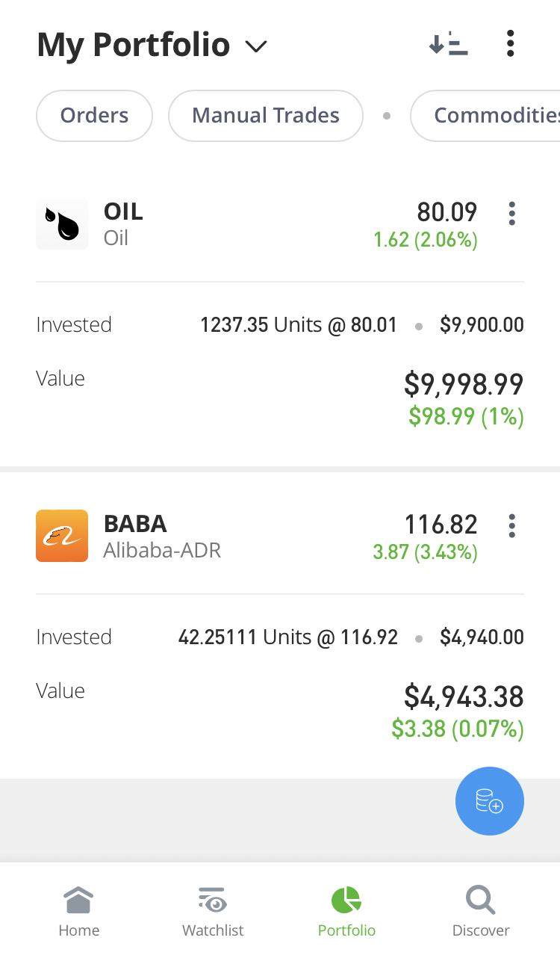Tap the BABA value $4,943.38
Viewport: 560px width, 967px height.
coord(463,696)
